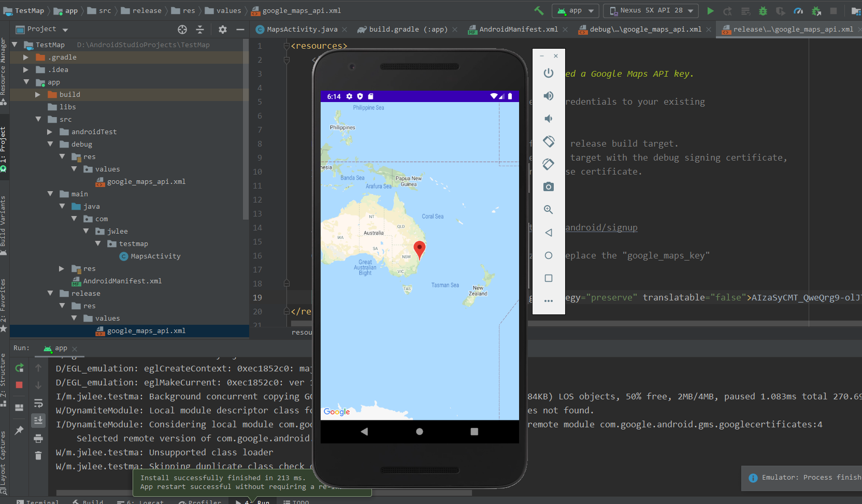Tap the phone's back navigation button
The image size is (862, 504).
click(364, 431)
